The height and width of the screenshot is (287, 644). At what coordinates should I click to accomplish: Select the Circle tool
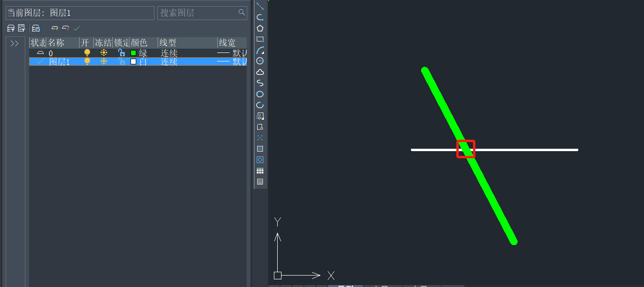tap(260, 61)
